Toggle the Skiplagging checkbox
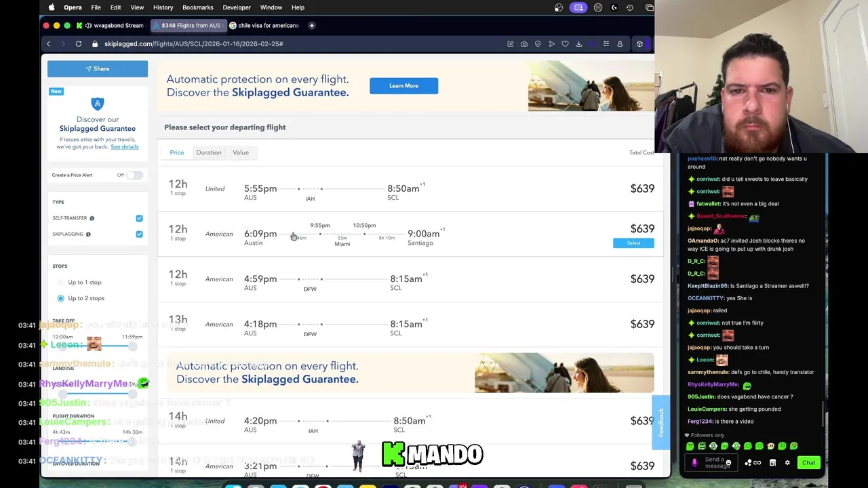 click(x=139, y=235)
